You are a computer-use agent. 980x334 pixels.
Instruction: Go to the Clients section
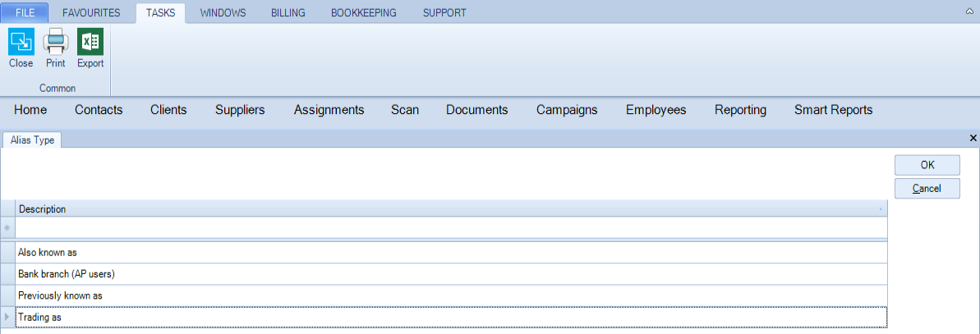pyautogui.click(x=168, y=110)
